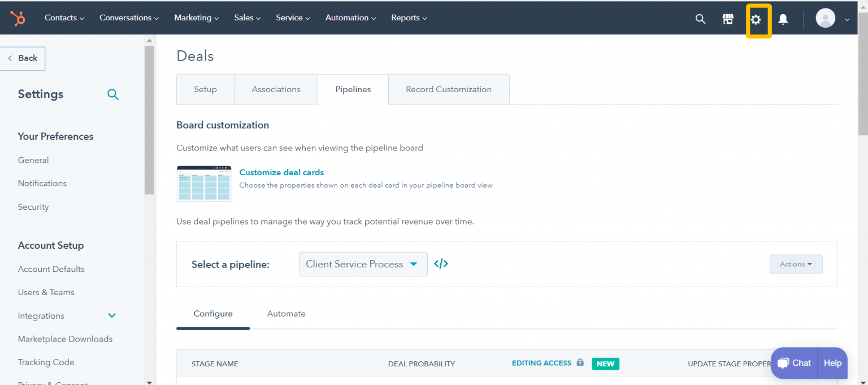Open the global search magnifier
Viewport: 868px width, 385px height.
click(700, 19)
